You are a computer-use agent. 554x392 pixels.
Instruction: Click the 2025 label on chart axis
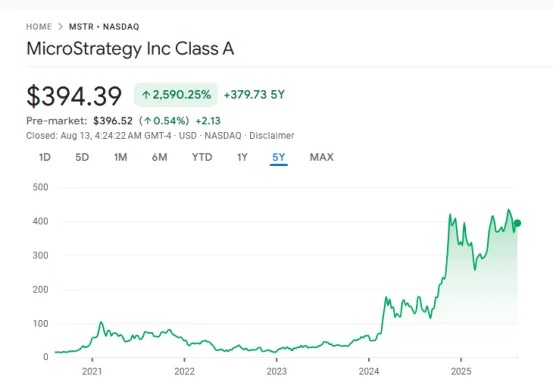point(461,371)
